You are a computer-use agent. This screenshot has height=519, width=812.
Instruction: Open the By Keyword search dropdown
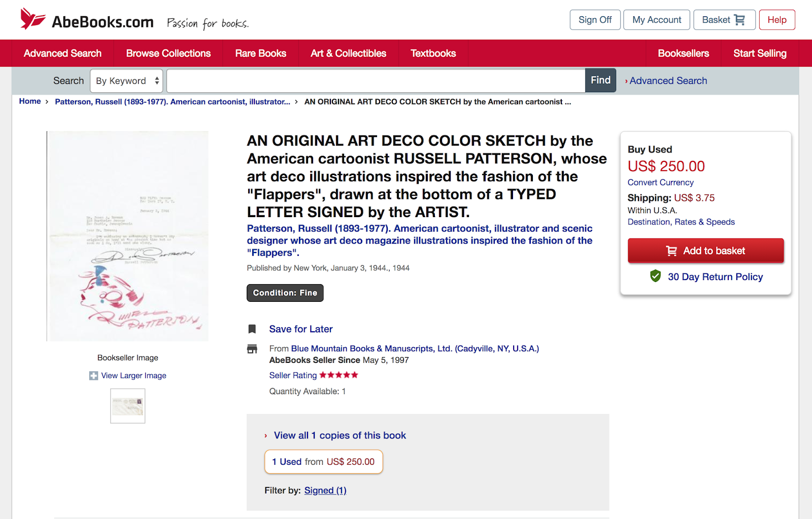pyautogui.click(x=126, y=81)
